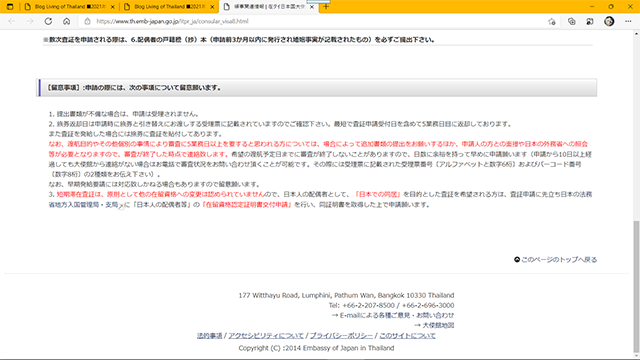This screenshot has height=360, width=640.
Task: Open a new tab with plus button
Action: (326, 7)
